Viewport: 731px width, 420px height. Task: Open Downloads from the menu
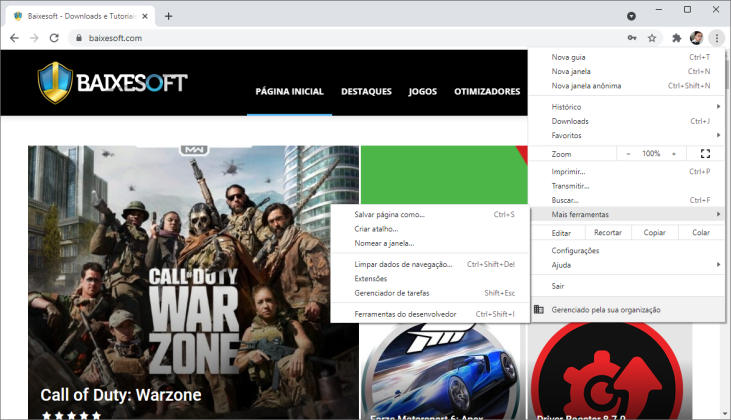pos(627,121)
